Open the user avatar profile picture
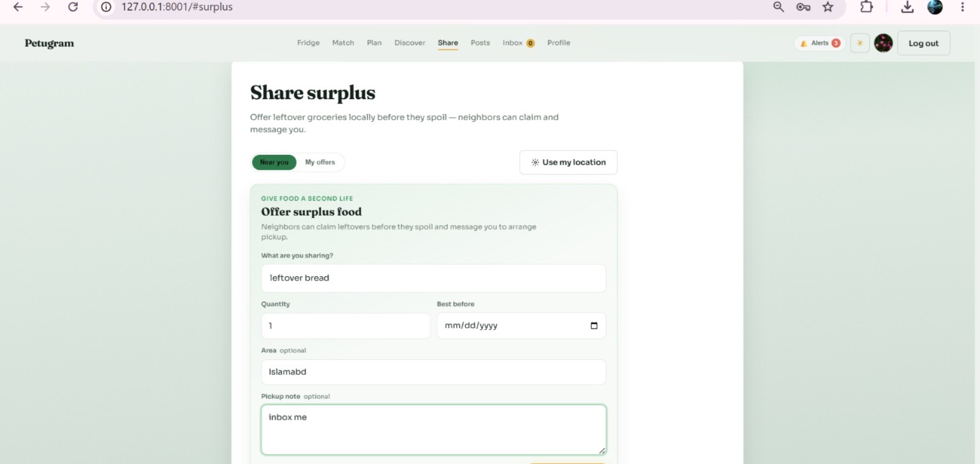The width and height of the screenshot is (980, 464). click(x=883, y=43)
